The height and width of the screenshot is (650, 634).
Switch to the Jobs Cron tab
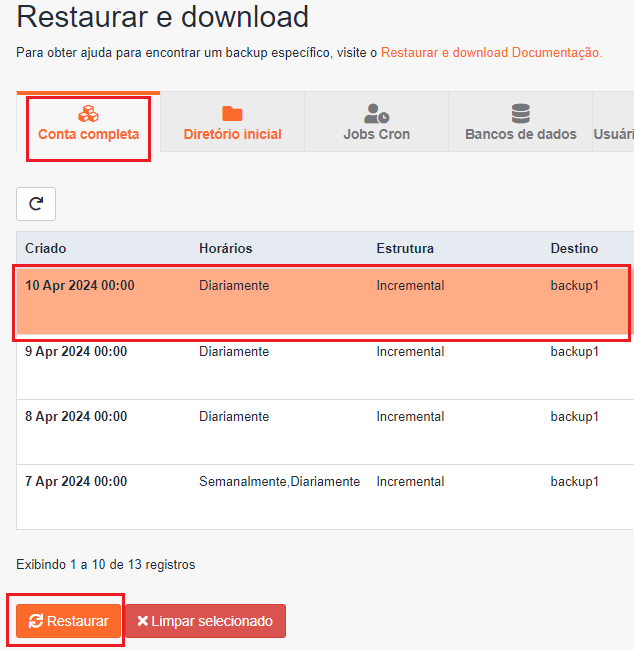(376, 123)
